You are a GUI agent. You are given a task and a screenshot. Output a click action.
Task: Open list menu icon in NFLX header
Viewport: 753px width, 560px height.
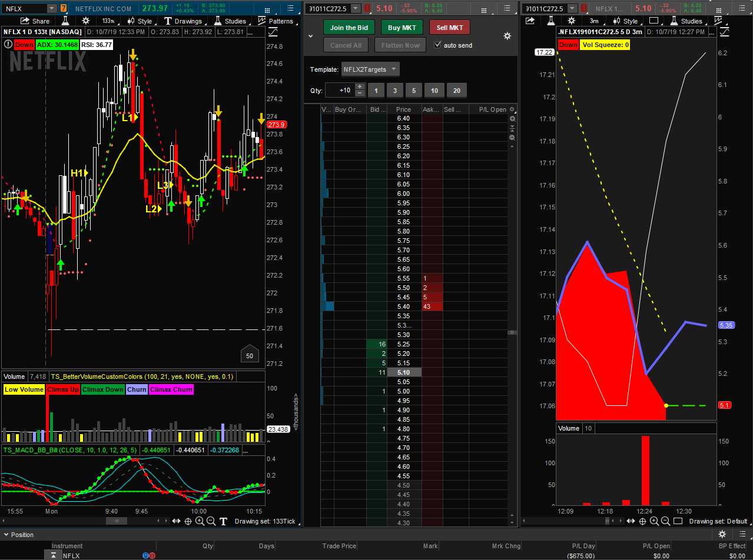pyautogui.click(x=290, y=8)
